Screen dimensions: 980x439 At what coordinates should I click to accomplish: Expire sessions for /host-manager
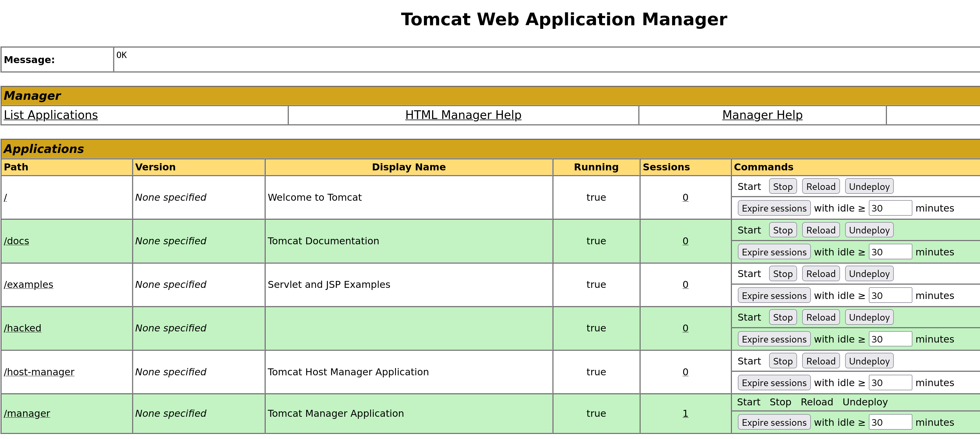coord(774,382)
